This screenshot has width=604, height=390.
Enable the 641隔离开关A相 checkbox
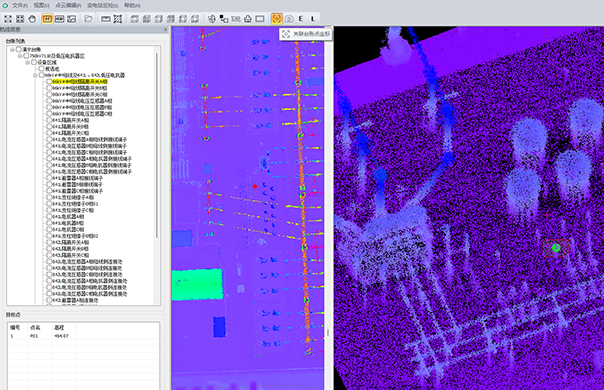click(49, 120)
